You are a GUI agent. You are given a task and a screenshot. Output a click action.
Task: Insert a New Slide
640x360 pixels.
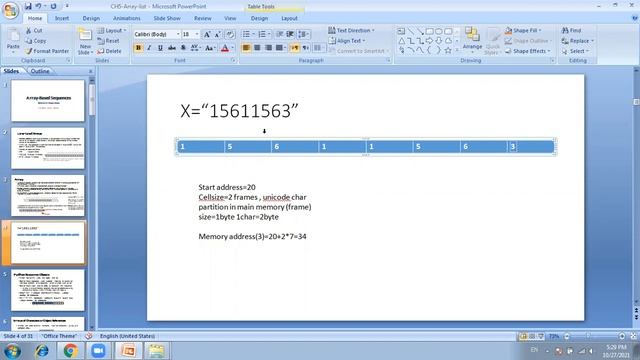tap(85, 41)
